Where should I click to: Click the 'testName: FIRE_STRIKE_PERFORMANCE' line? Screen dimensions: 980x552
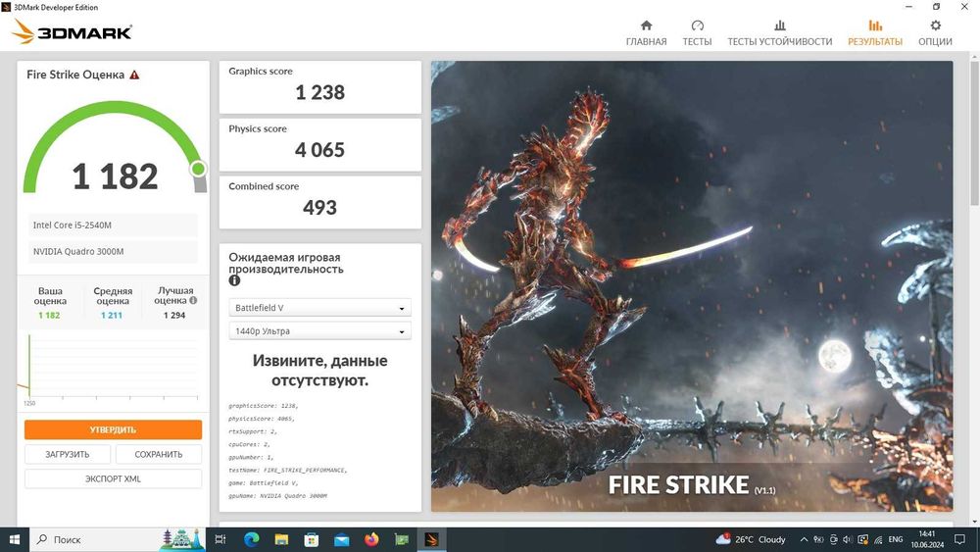[287, 470]
